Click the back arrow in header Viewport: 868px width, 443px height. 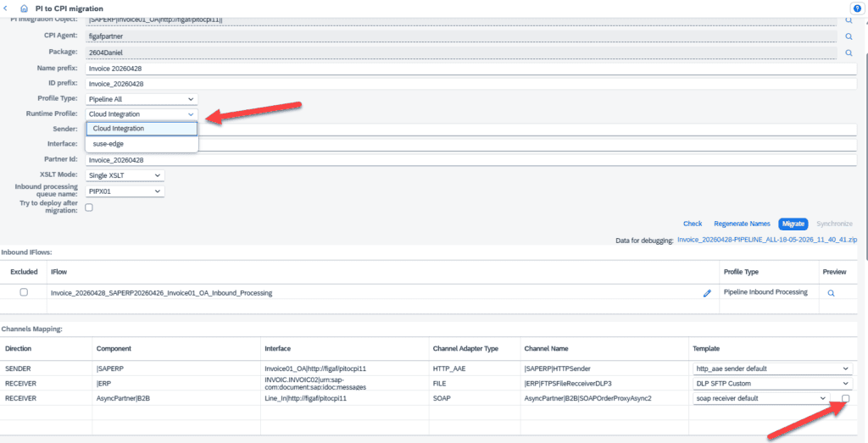click(6, 8)
